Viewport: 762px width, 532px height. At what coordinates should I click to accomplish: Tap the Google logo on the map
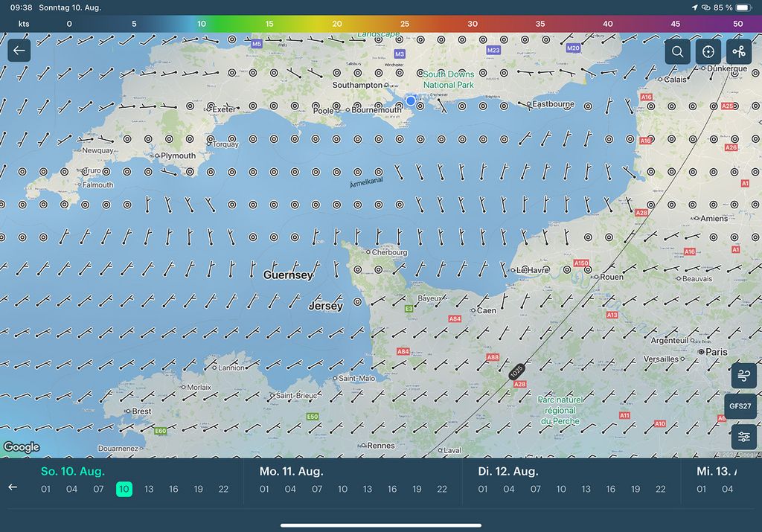[x=21, y=447]
